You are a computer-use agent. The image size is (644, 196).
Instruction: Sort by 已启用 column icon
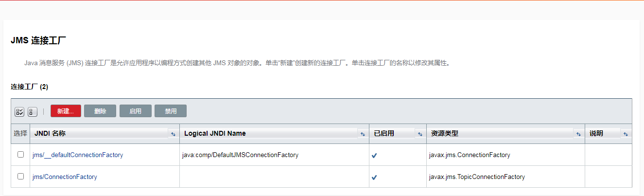[x=419, y=134]
